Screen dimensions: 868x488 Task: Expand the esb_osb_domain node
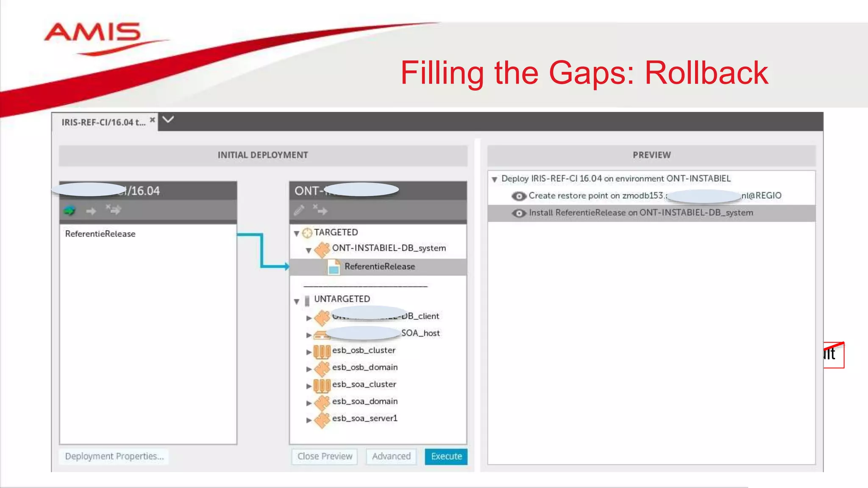coord(309,369)
